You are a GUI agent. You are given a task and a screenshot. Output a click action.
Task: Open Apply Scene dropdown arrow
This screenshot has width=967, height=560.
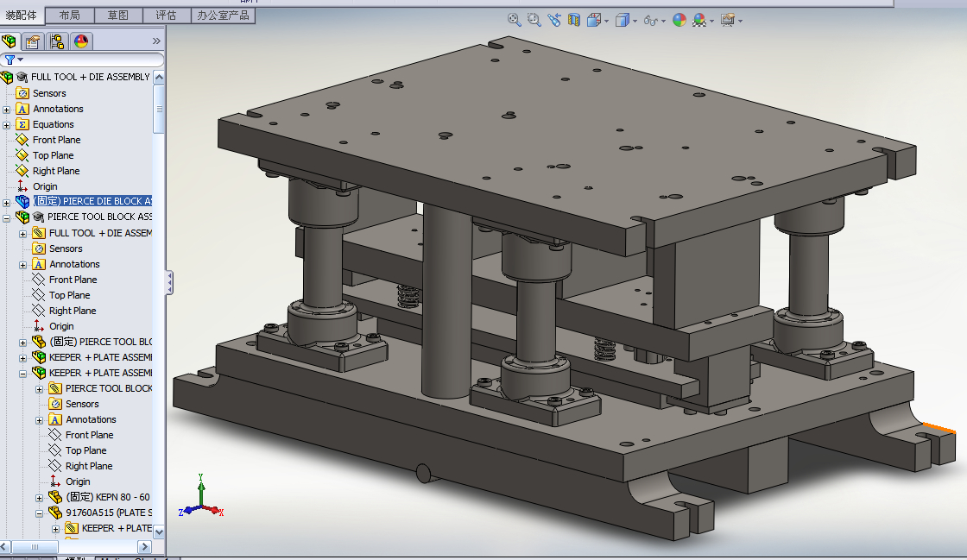711,21
